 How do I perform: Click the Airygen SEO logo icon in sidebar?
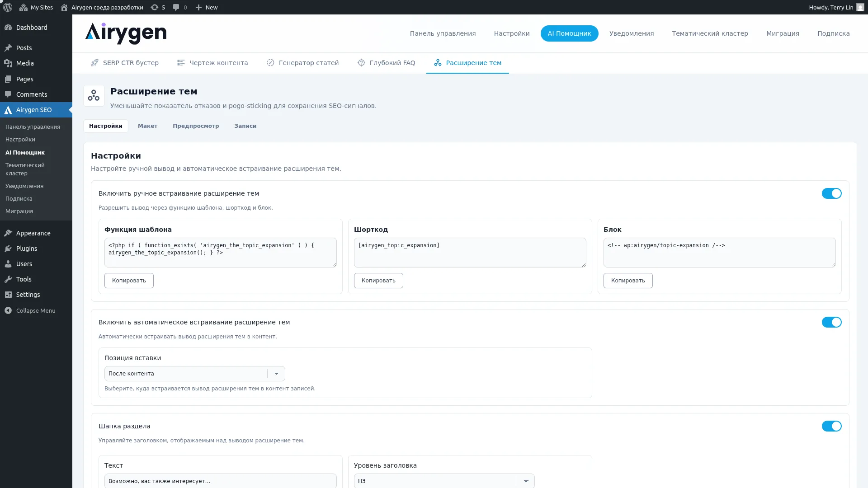(x=8, y=110)
